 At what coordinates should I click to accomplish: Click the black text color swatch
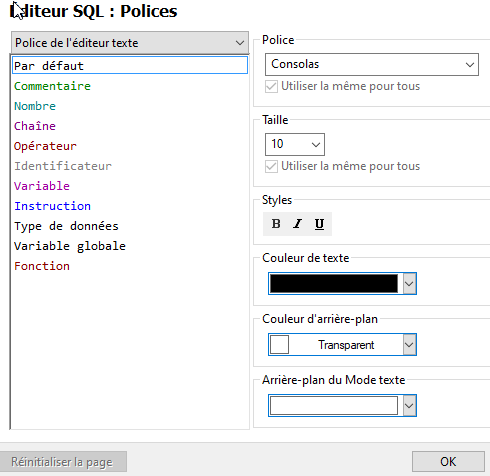(x=334, y=284)
